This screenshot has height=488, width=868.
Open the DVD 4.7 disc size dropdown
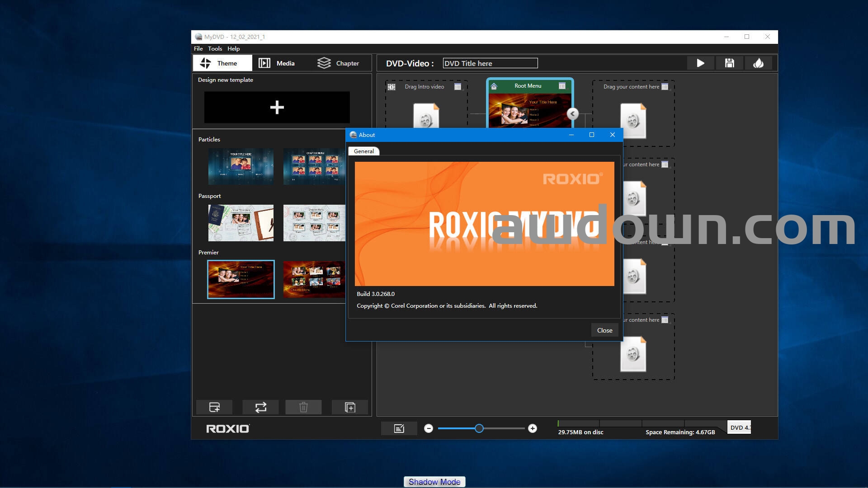740,427
